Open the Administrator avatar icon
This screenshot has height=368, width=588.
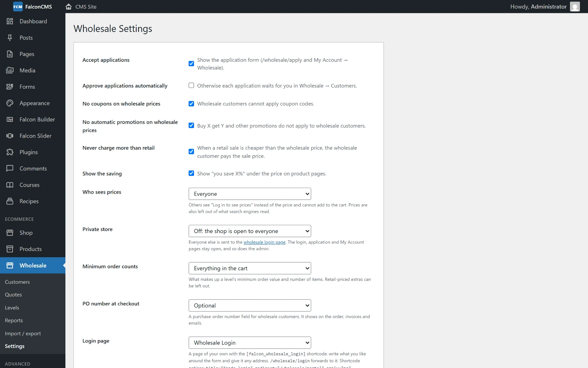(x=575, y=7)
